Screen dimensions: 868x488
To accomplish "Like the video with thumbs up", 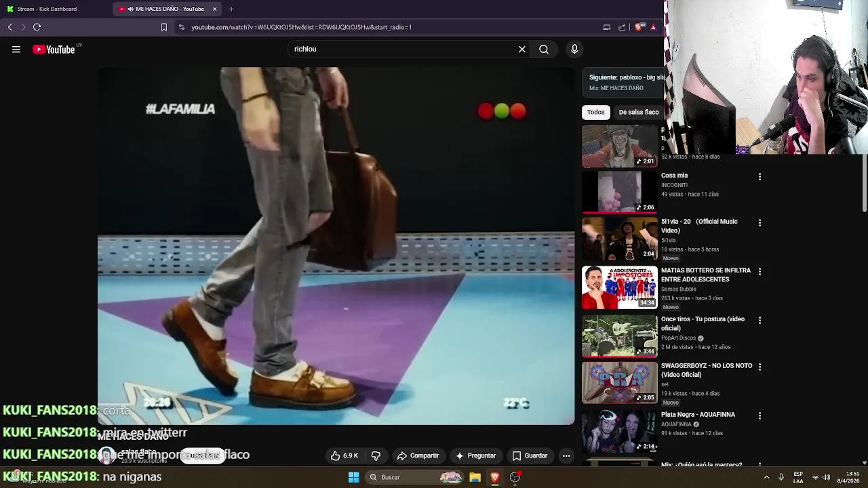I will [344, 455].
